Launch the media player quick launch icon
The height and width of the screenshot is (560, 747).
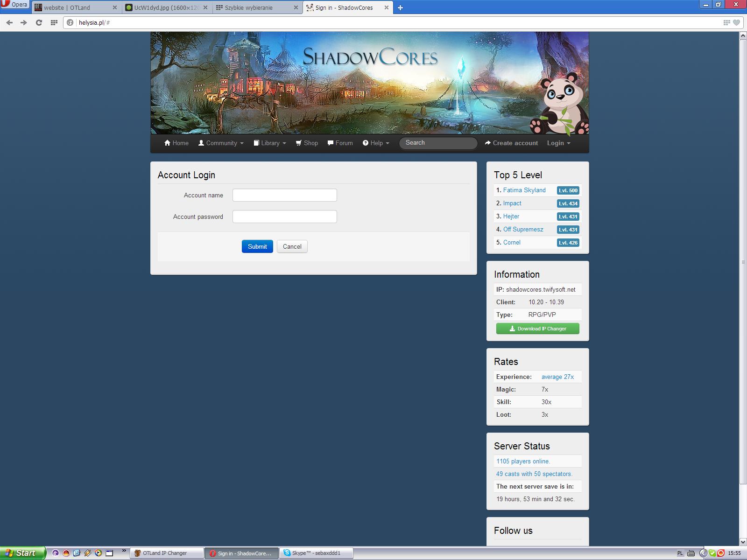click(99, 553)
